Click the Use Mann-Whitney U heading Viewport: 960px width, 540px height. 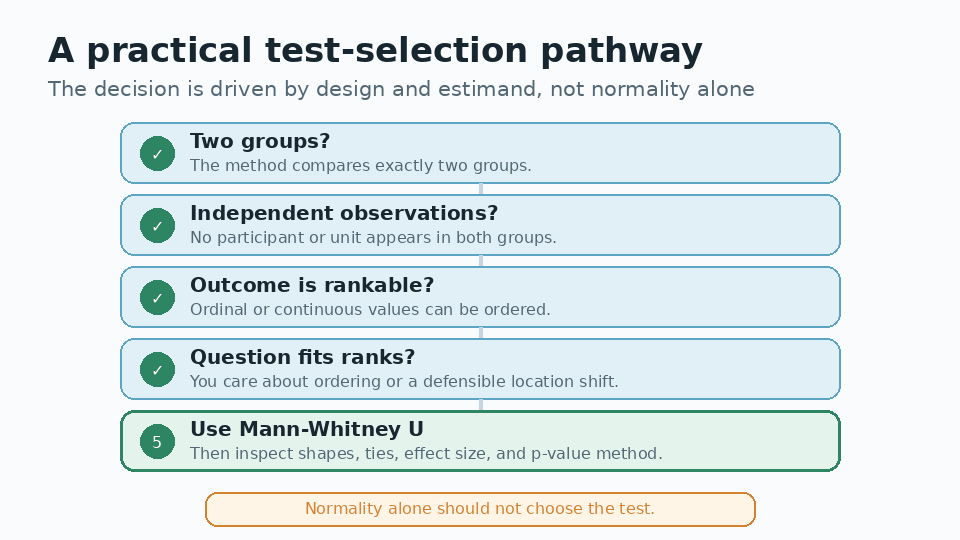pyautogui.click(x=307, y=429)
